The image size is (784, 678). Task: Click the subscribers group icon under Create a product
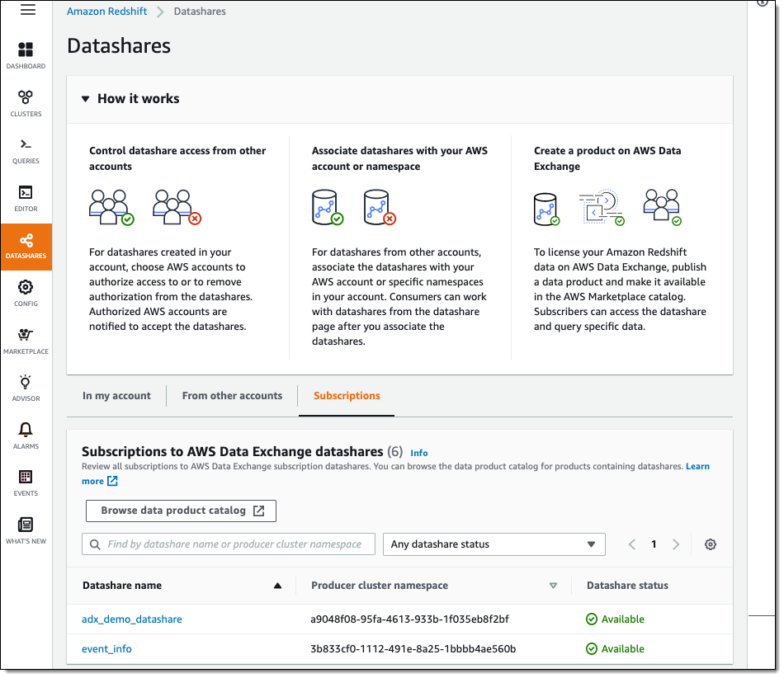pos(662,207)
